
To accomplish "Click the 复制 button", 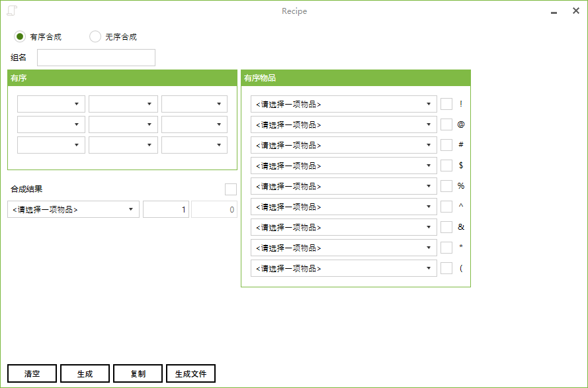I will pyautogui.click(x=138, y=373).
